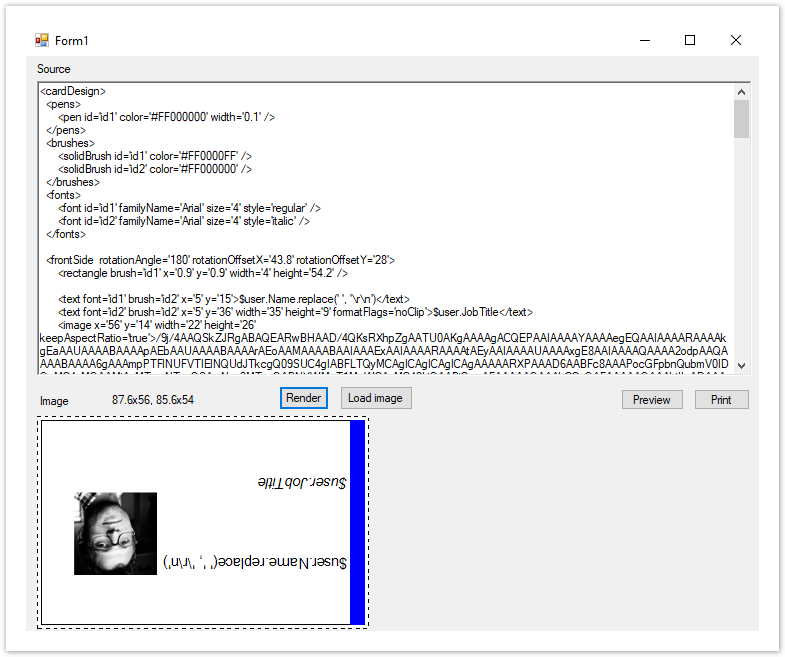The height and width of the screenshot is (657, 785).
Task: Click the upside-down photo in the card preview
Action: (115, 533)
